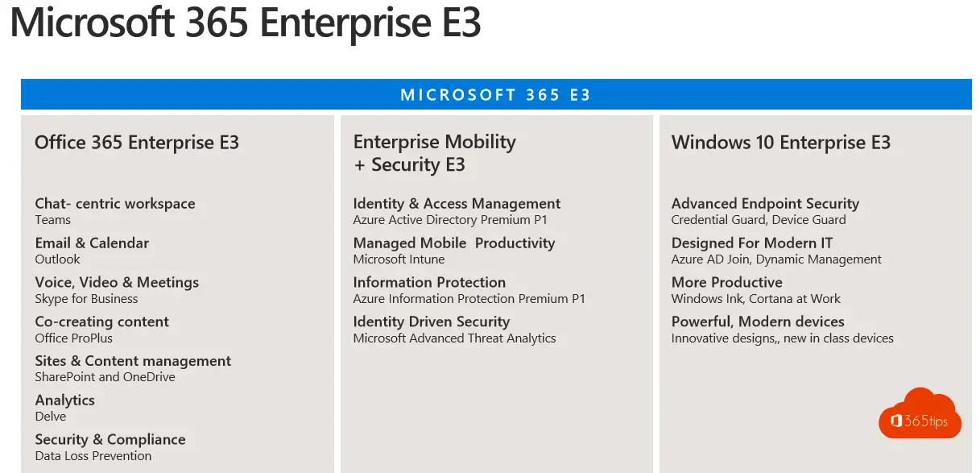Image resolution: width=980 pixels, height=473 pixels.
Task: Click the Voice, Video & Meetings entry
Action: click(x=117, y=290)
